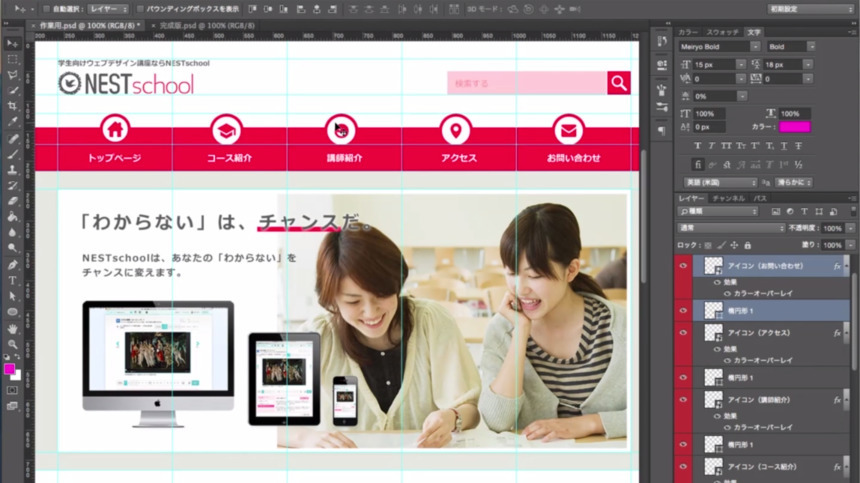The width and height of the screenshot is (860, 483).
Task: Select the Clone Stamp tool
Action: 12,170
